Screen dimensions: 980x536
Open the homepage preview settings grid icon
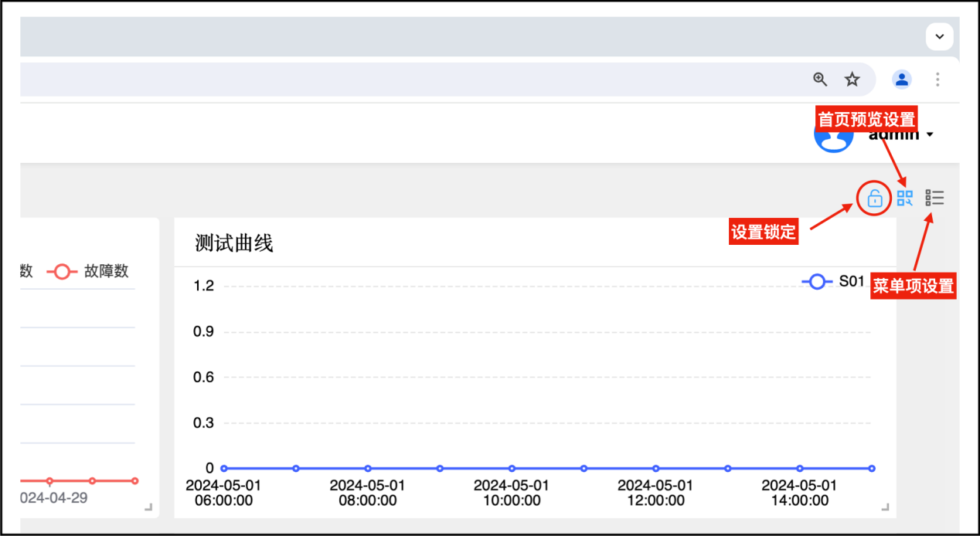coord(904,198)
